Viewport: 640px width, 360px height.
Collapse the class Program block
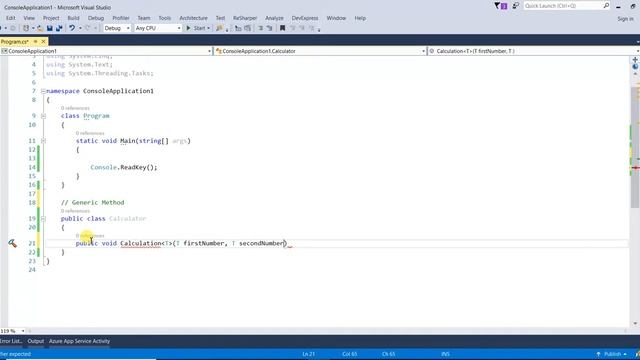[x=43, y=116]
